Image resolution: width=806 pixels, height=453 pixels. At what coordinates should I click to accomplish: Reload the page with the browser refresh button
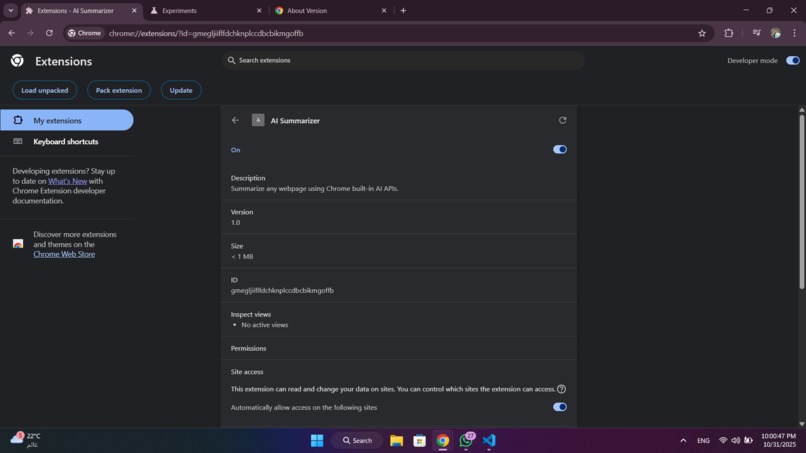(x=49, y=33)
